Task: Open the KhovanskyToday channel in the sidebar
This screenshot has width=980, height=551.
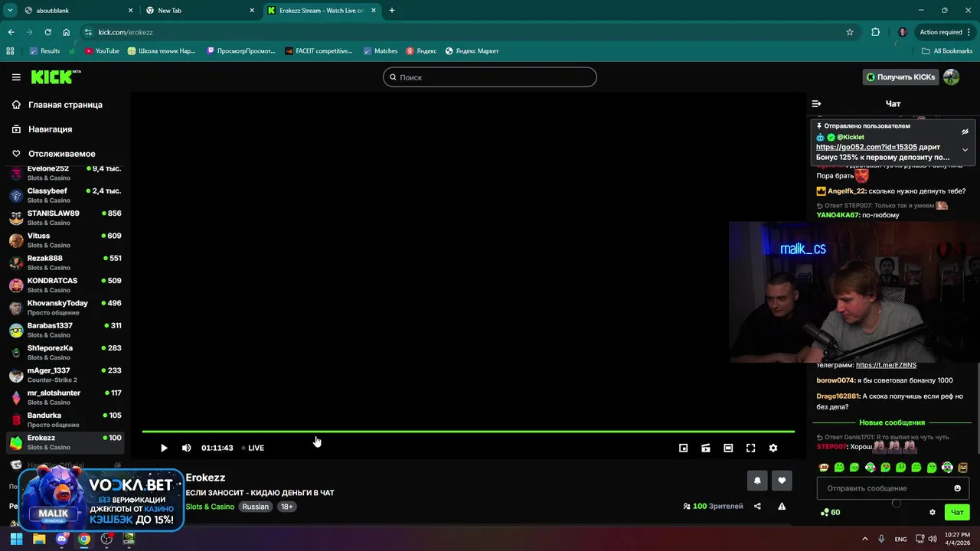Action: (x=65, y=308)
